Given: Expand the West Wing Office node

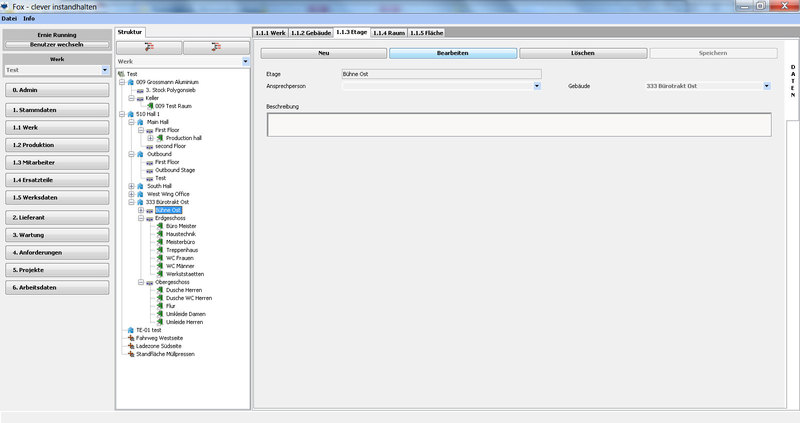Looking at the screenshot, I should (131, 194).
